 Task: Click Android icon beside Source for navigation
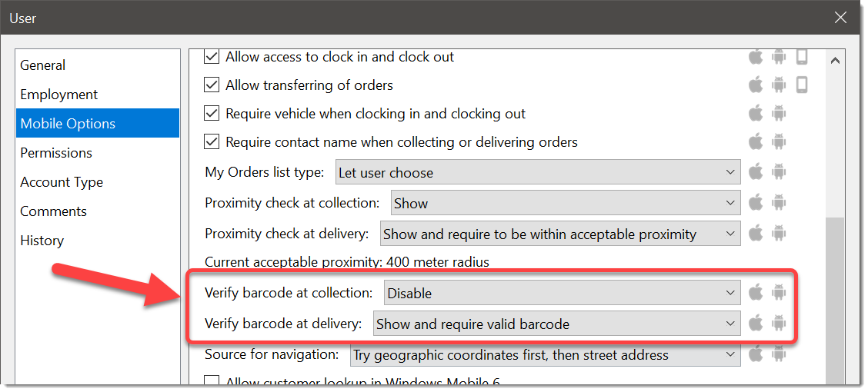[x=779, y=354]
